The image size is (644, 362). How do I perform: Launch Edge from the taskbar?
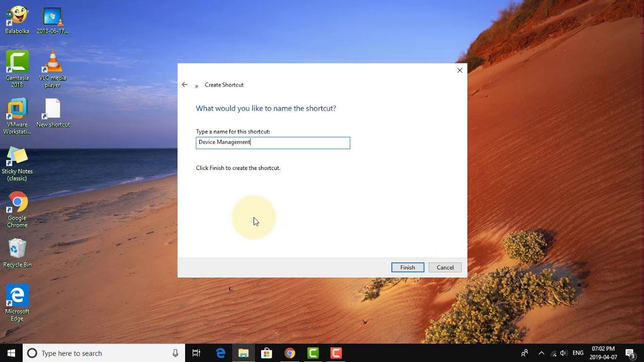click(x=221, y=353)
